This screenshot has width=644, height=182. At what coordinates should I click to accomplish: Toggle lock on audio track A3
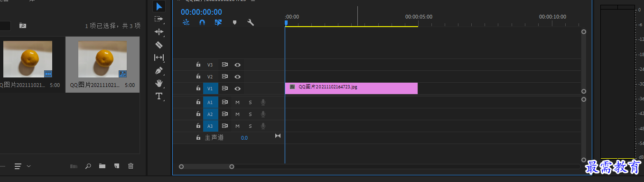click(x=198, y=126)
